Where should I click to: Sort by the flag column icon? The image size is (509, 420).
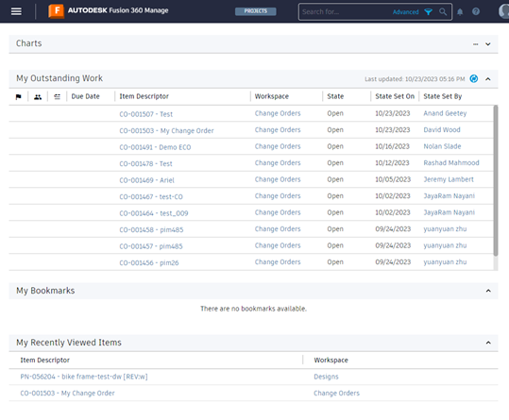(x=19, y=96)
